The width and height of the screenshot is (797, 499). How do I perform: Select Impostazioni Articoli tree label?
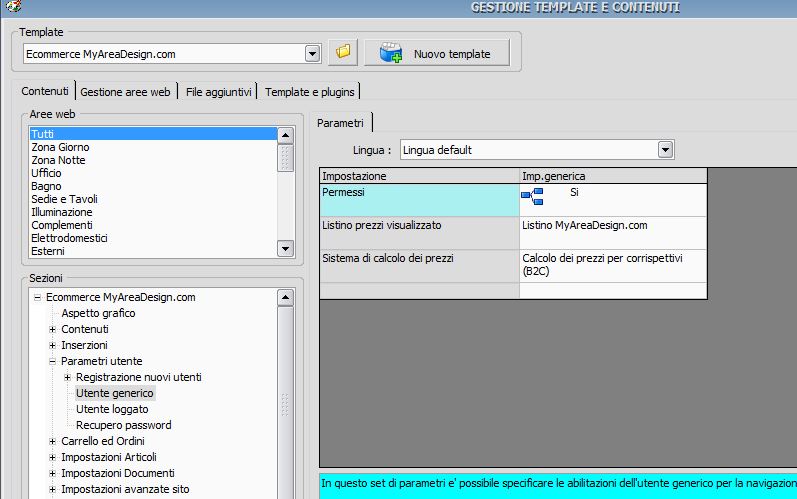pos(109,457)
